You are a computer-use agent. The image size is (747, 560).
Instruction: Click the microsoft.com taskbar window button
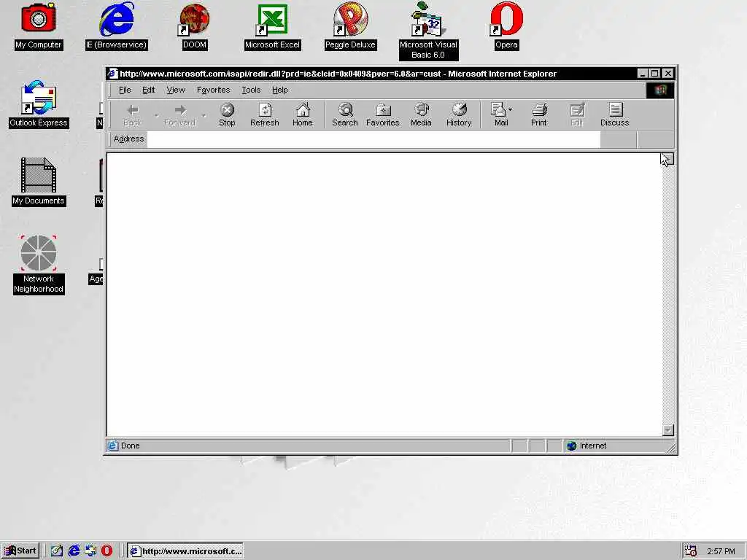[x=185, y=551]
